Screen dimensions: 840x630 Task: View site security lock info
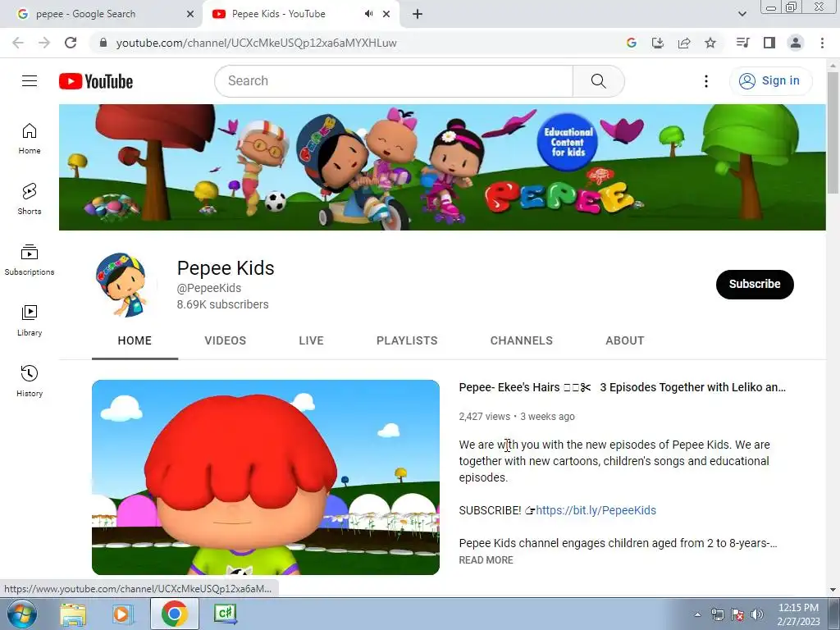click(103, 43)
